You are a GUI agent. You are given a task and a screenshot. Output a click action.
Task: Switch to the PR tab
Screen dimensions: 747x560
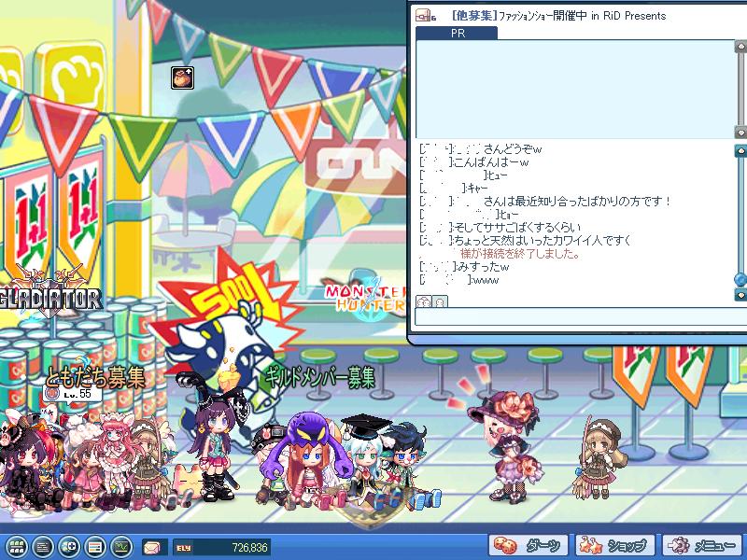coord(457,34)
